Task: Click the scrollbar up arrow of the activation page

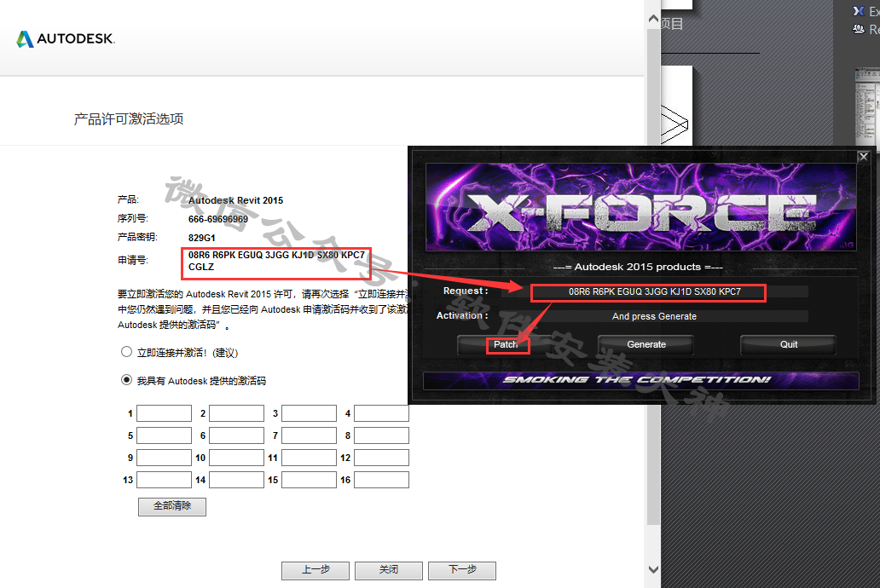Action: (653, 19)
